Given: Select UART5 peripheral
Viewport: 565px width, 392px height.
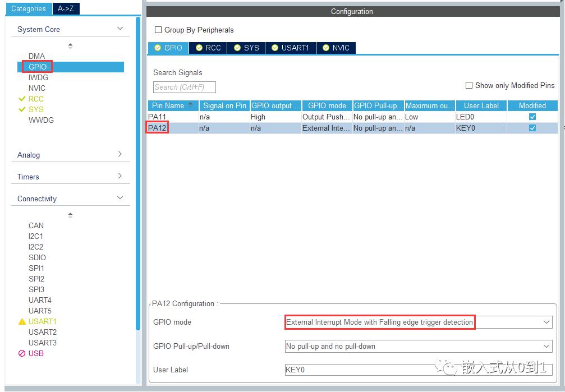Looking at the screenshot, I should 40,311.
